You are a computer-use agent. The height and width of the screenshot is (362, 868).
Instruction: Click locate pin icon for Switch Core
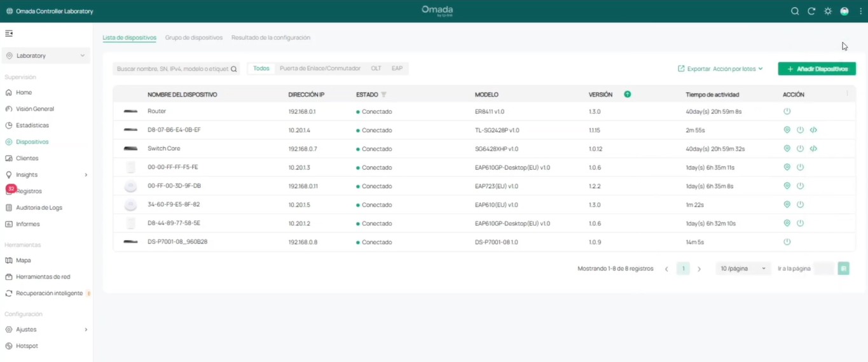(x=787, y=148)
